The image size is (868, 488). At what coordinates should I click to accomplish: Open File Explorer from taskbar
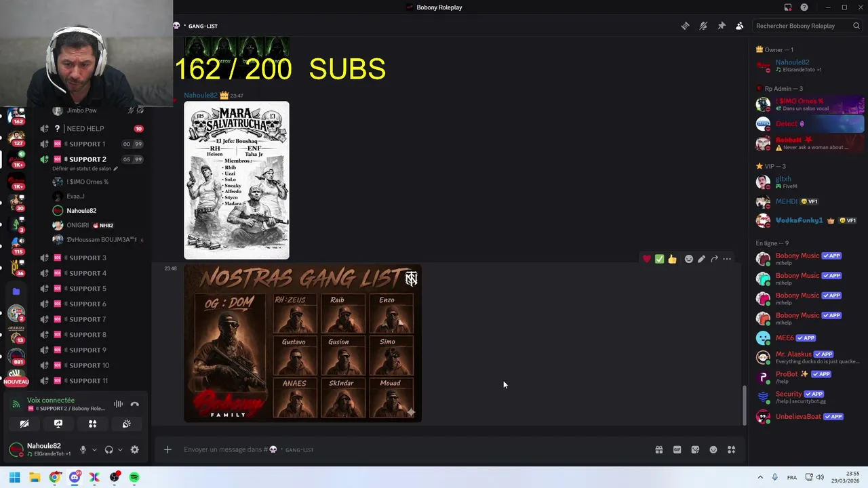pos(35,477)
